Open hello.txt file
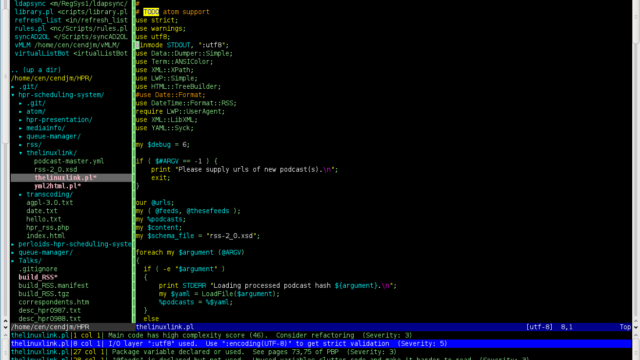 44,219
